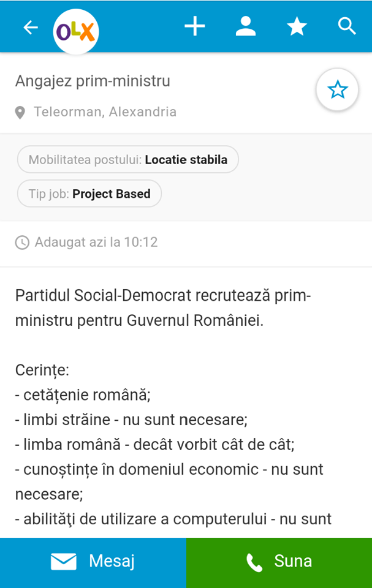Screen dimensions: 372x588
Task: Tap the plus icon to add listing
Action: coord(195,26)
